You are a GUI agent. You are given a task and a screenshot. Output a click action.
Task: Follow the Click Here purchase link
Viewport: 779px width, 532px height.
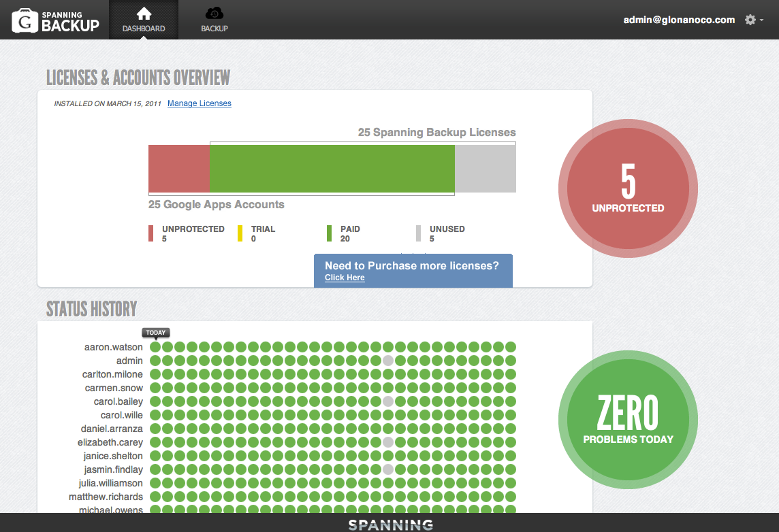point(345,278)
